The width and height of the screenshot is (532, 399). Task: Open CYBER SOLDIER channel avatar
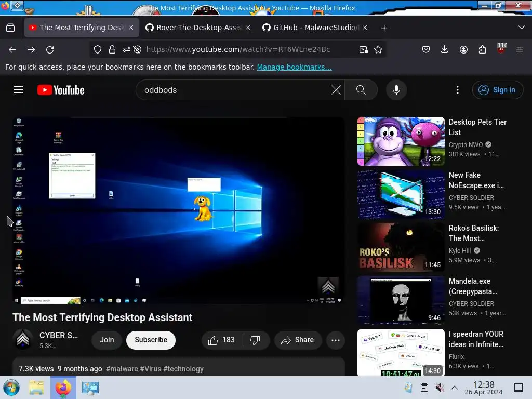23,340
